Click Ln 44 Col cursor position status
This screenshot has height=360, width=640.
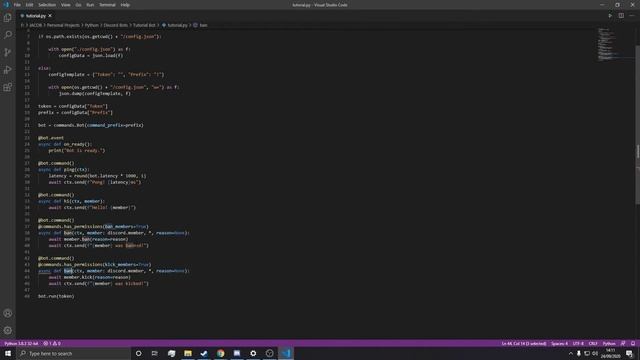[x=524, y=344]
